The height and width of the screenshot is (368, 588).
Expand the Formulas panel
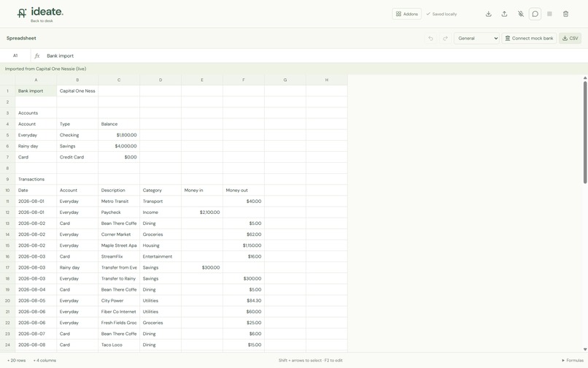573,361
